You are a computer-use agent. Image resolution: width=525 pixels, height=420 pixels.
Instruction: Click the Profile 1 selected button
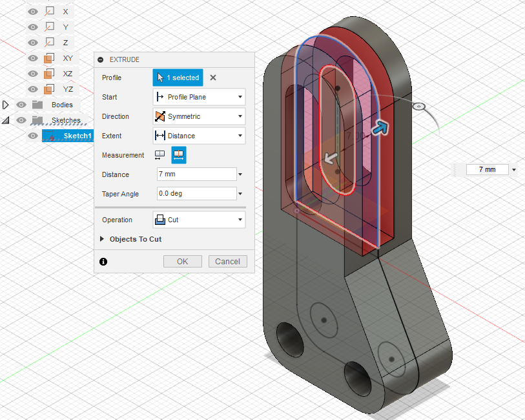[x=178, y=78]
